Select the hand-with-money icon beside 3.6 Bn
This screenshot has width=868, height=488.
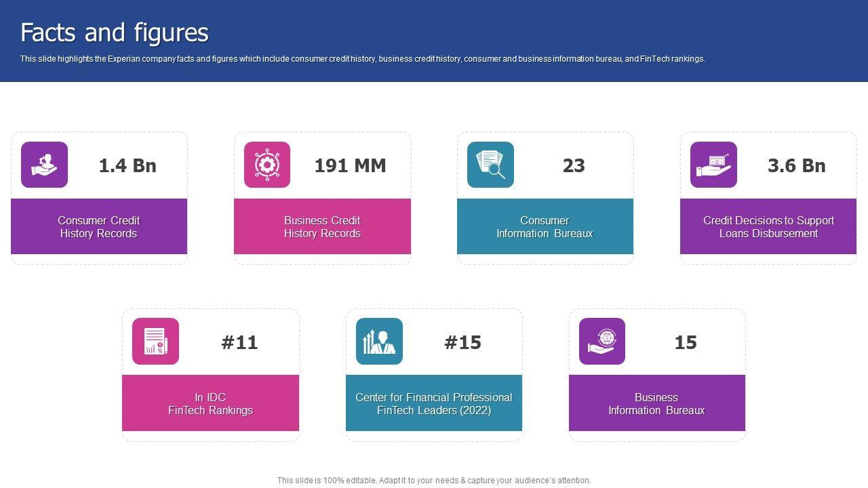[x=713, y=165]
